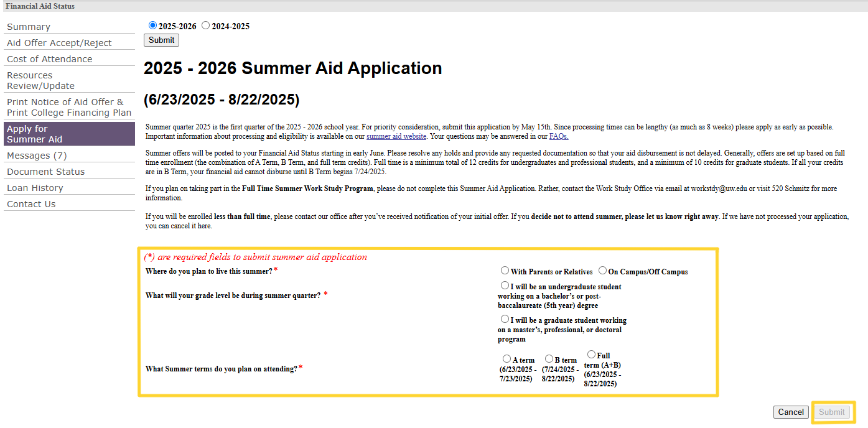The width and height of the screenshot is (868, 428).
Task: Click the Cancel button
Action: [791, 412]
